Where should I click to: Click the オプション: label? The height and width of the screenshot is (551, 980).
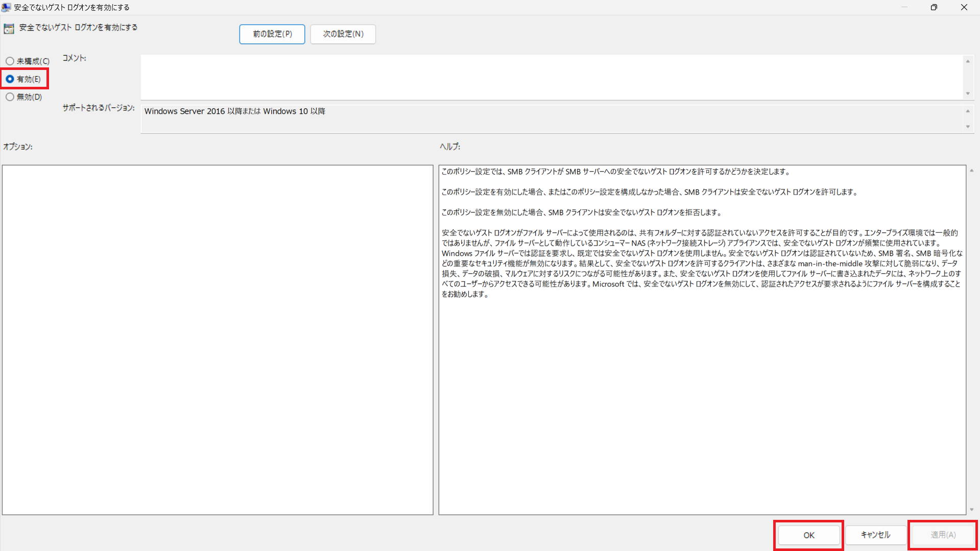coord(18,147)
